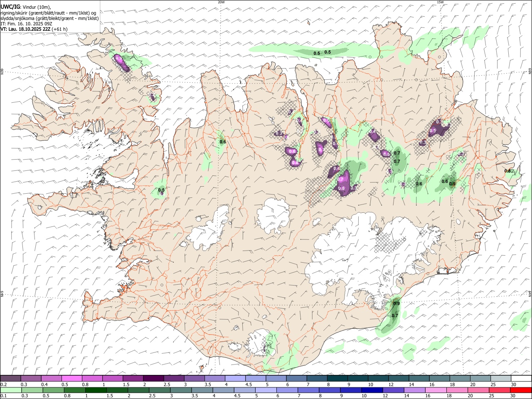Click the darkest purple swatch labeled 2 in the top legend row
532x399 pixels.
point(153,379)
